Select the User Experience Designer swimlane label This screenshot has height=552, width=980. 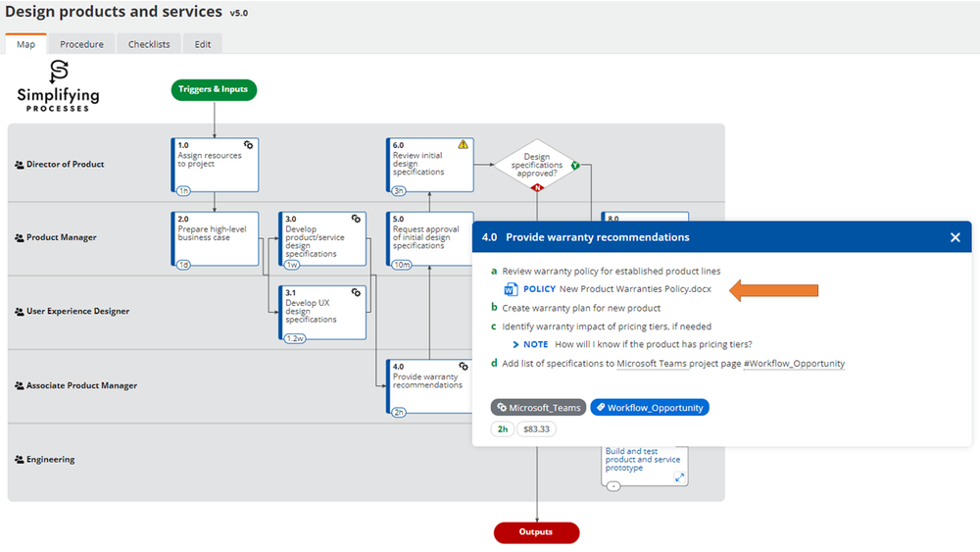(x=77, y=312)
